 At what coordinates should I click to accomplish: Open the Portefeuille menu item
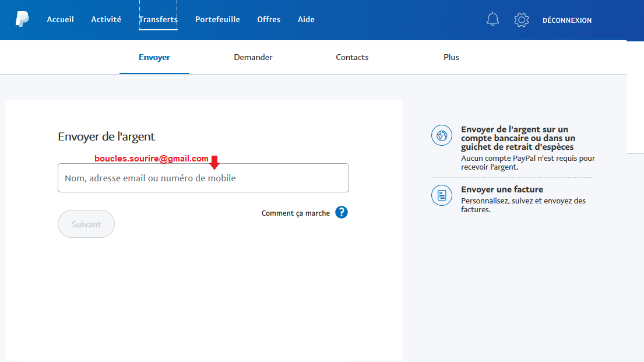217,19
